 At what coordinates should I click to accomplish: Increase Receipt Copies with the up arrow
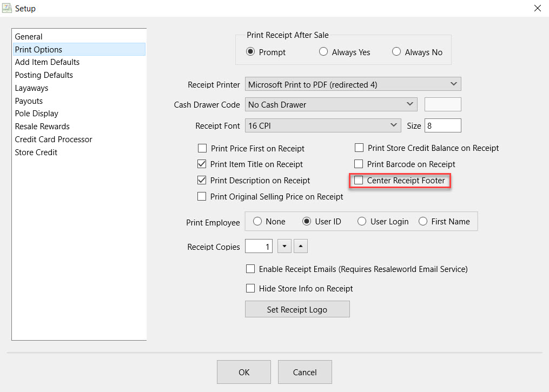[x=301, y=246]
